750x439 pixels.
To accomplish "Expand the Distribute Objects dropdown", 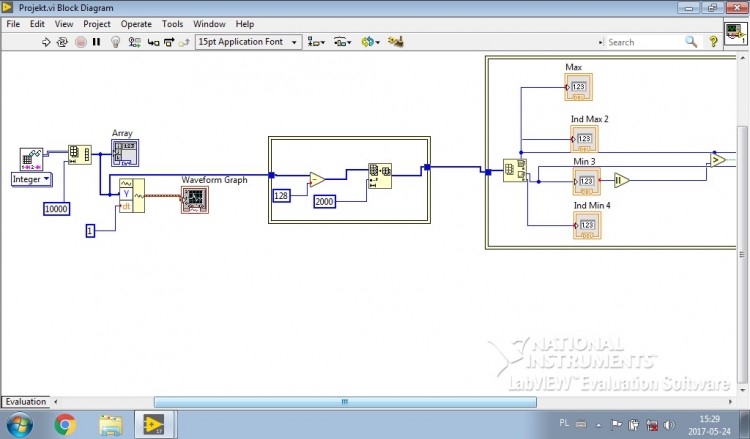I will click(342, 42).
